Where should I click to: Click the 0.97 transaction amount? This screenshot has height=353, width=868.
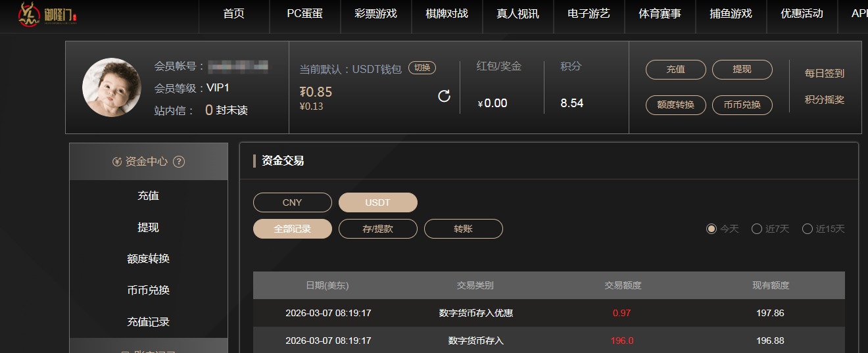pyautogui.click(x=621, y=314)
